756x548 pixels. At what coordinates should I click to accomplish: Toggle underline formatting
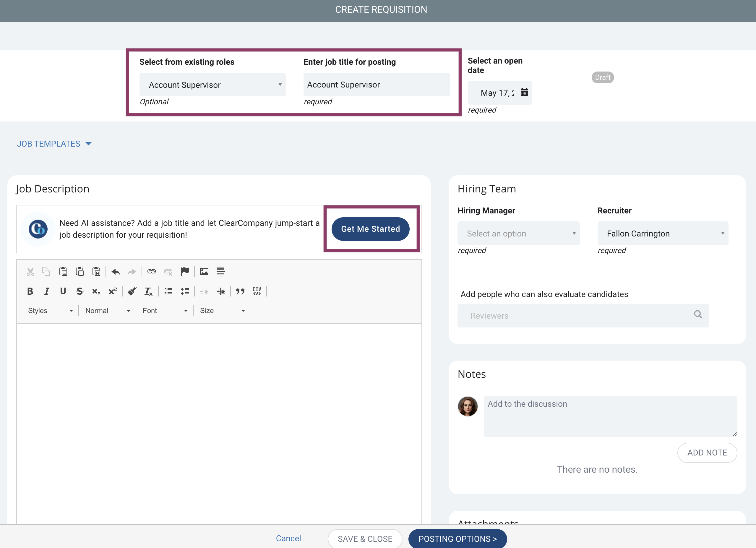63,291
